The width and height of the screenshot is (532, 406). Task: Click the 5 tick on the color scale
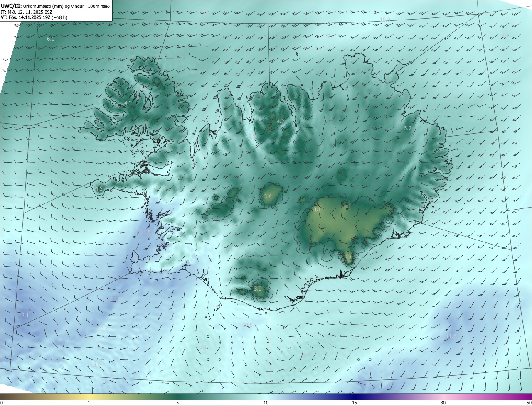(x=177, y=403)
